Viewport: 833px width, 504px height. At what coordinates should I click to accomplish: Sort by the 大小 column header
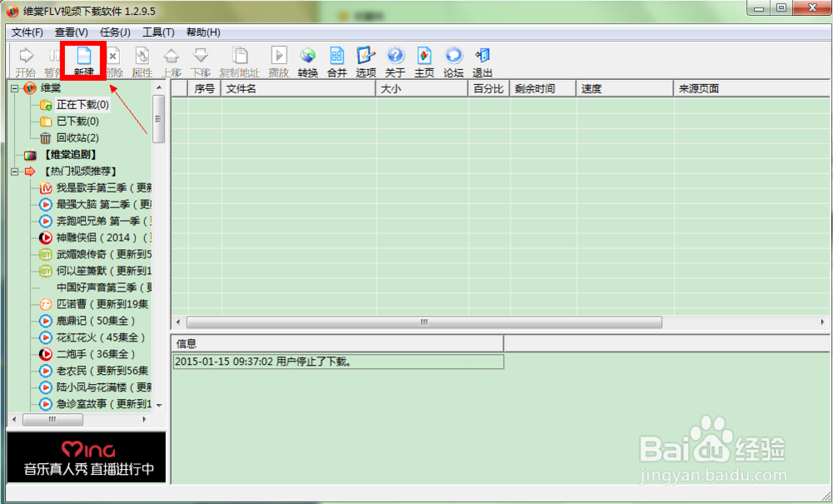click(x=421, y=88)
